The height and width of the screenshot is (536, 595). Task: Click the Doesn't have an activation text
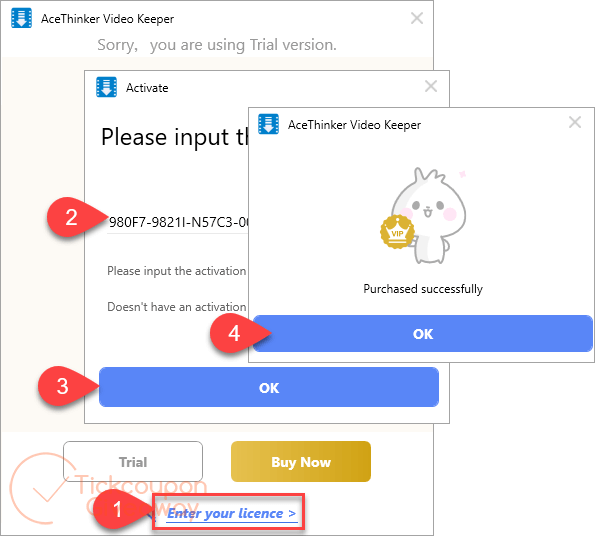(177, 307)
